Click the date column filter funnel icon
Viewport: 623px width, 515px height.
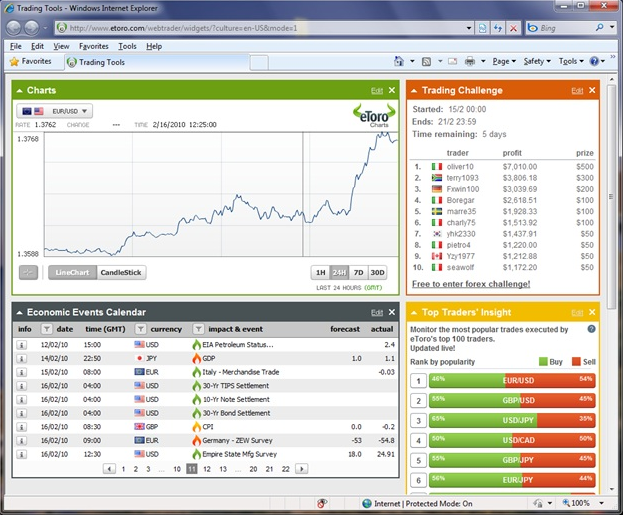click(47, 329)
